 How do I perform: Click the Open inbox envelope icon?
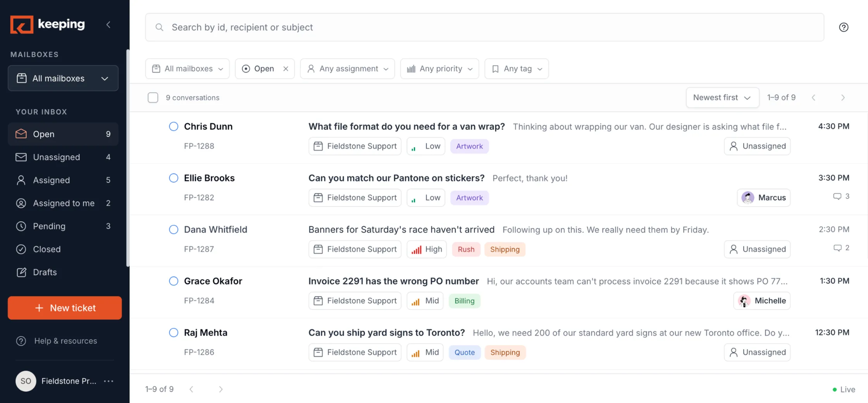pos(21,134)
